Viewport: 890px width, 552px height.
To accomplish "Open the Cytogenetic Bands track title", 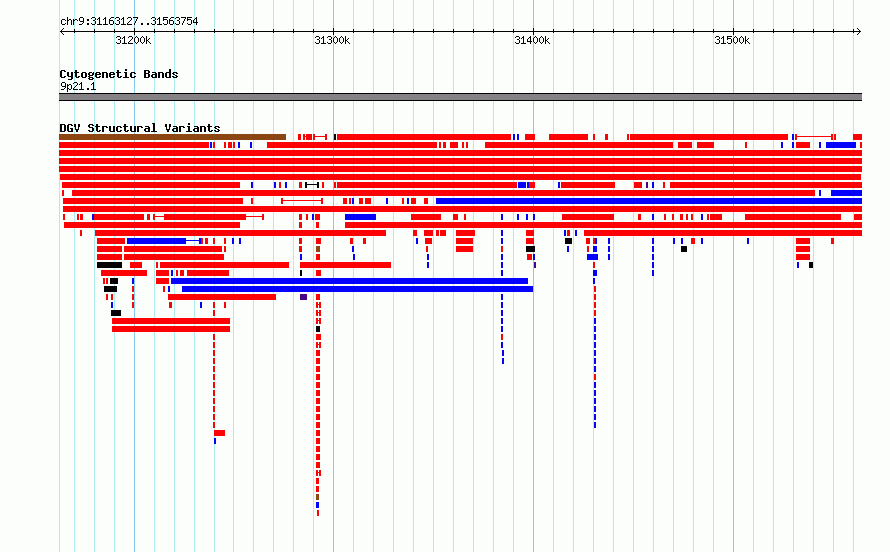I will (119, 74).
